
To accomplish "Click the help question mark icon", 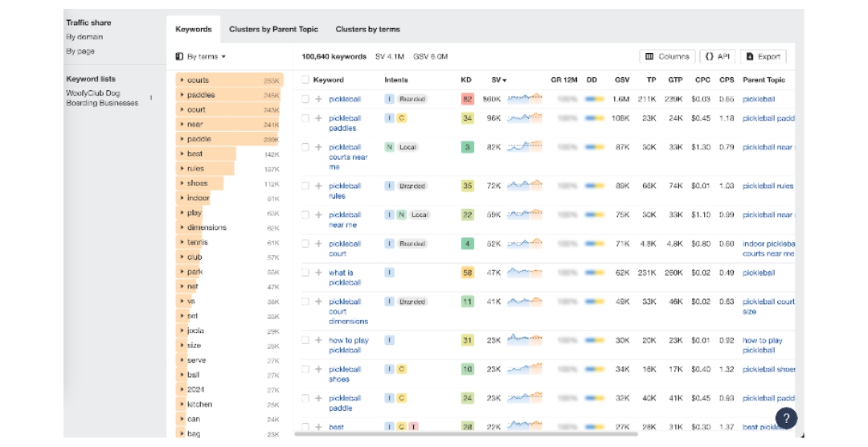I will (785, 418).
